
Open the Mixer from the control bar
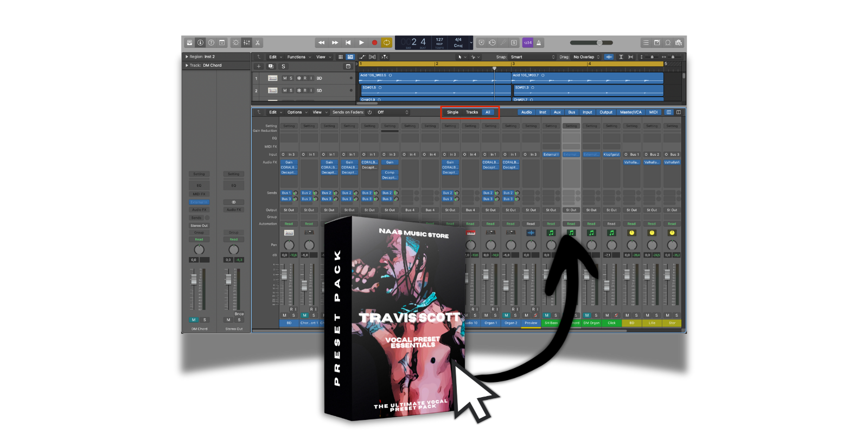(247, 42)
